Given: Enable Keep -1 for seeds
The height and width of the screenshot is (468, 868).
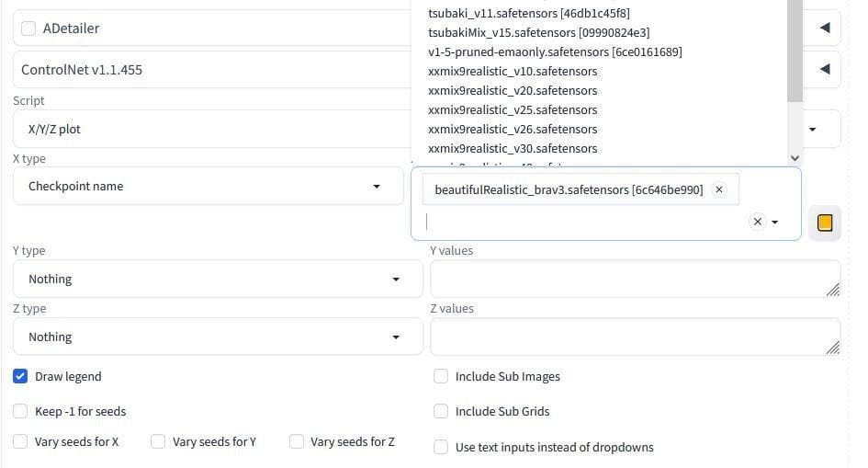Looking at the screenshot, I should 20,411.
